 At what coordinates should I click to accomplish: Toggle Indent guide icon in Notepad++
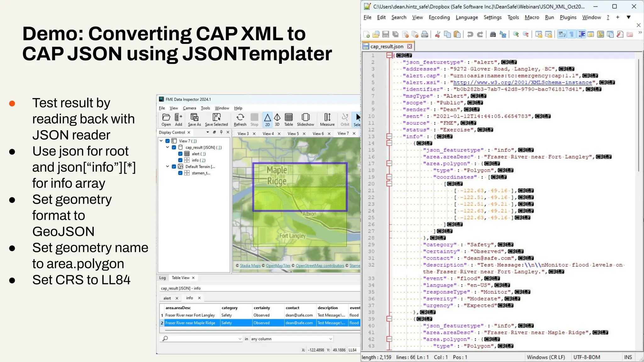point(581,34)
